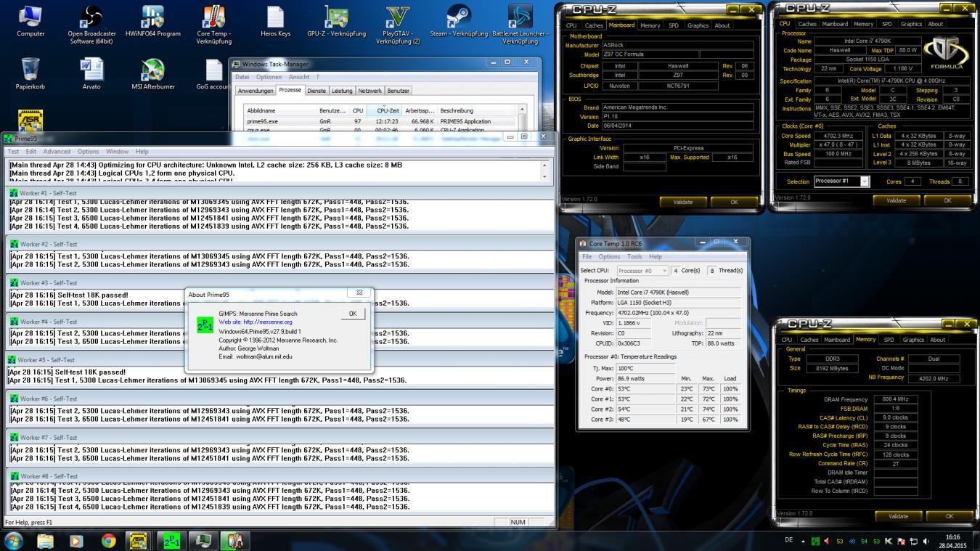980x551 pixels.
Task: Click OK in the top-right CPU-Z window
Action: coord(947,200)
